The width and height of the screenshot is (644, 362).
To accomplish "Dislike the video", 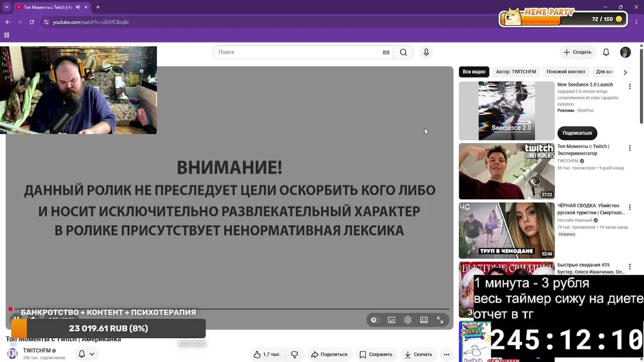I will [x=295, y=354].
